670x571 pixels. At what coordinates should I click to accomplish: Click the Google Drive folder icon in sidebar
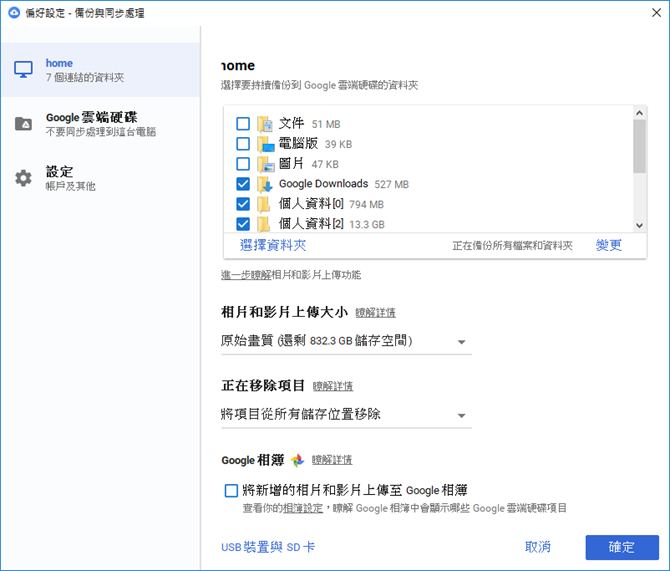pyautogui.click(x=23, y=124)
